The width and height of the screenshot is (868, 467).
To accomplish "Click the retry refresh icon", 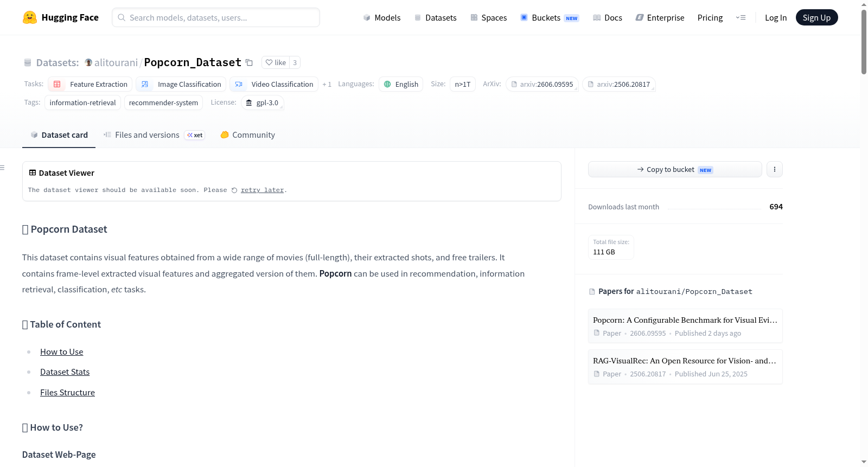I will pyautogui.click(x=234, y=190).
